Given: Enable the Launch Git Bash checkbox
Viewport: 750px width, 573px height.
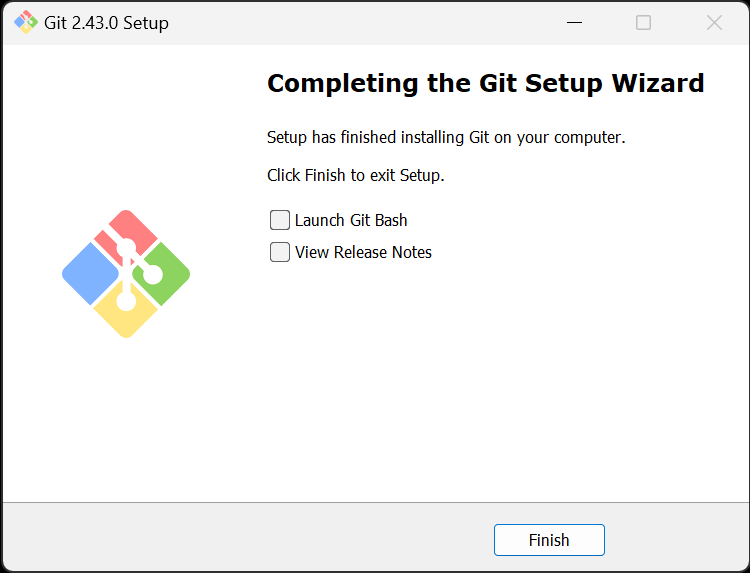Looking at the screenshot, I should point(280,220).
